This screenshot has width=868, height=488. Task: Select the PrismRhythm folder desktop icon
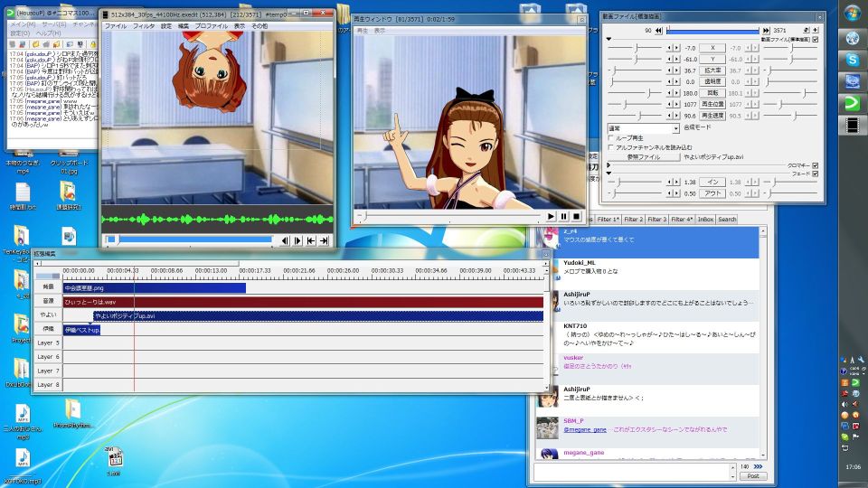72,415
